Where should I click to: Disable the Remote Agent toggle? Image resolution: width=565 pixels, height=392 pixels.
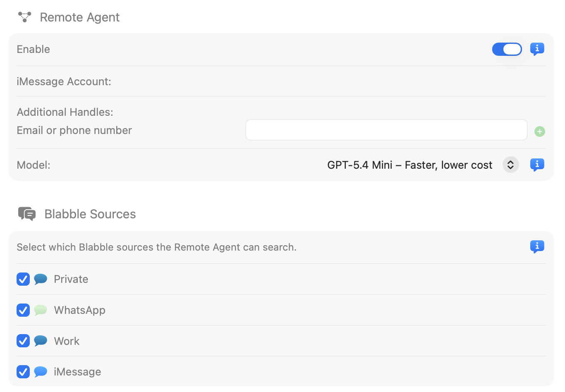(x=507, y=49)
